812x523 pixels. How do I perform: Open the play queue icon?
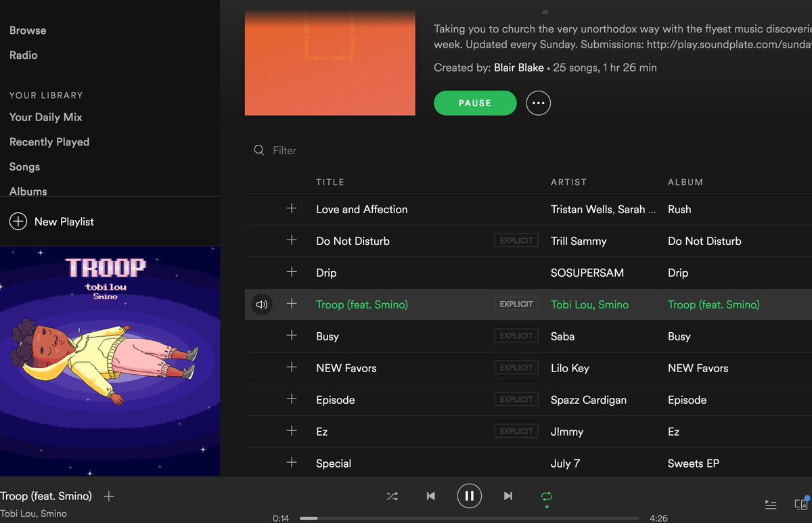[x=771, y=505]
